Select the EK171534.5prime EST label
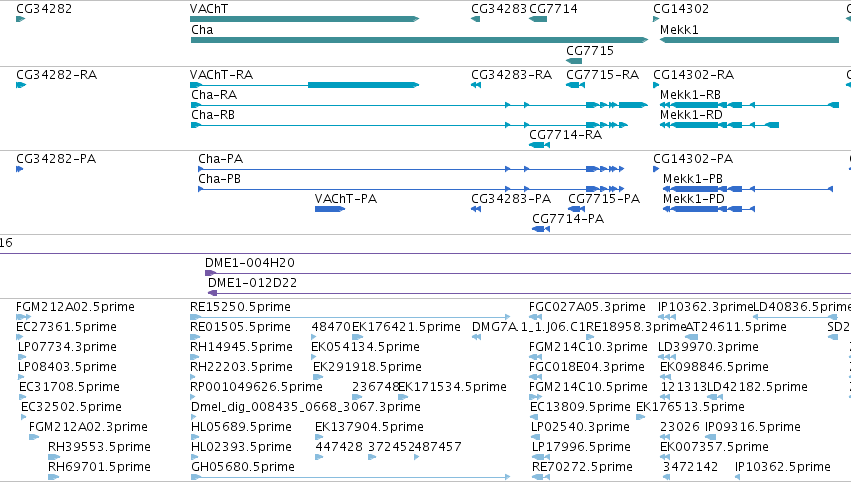The height and width of the screenshot is (482, 851). 452,388
